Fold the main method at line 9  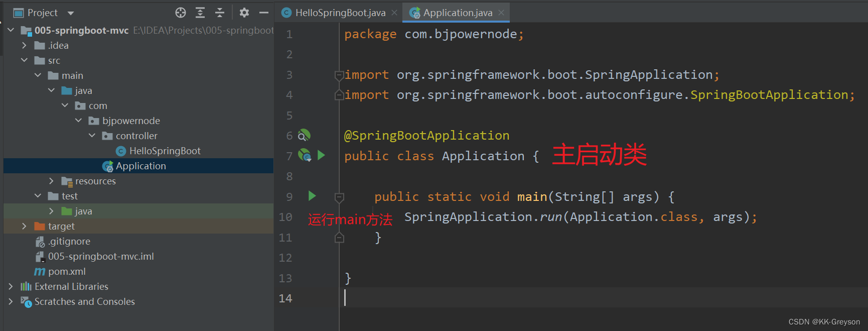339,197
